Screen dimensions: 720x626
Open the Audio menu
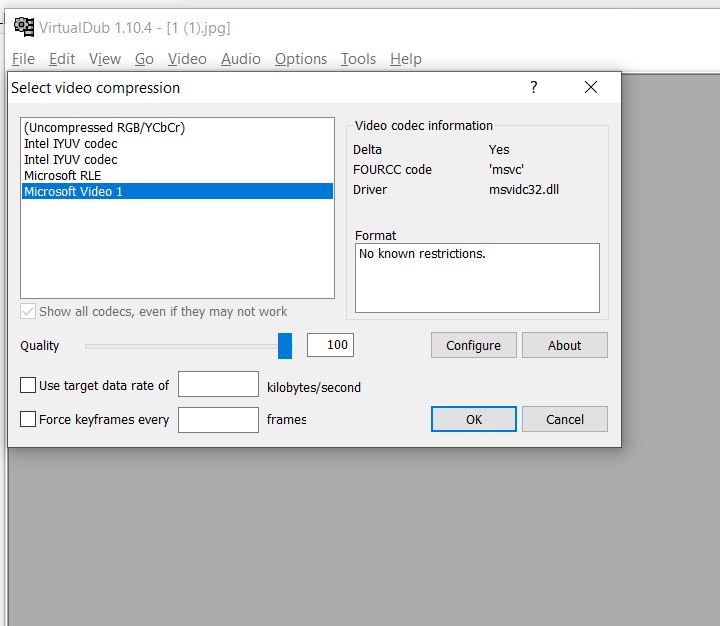241,59
